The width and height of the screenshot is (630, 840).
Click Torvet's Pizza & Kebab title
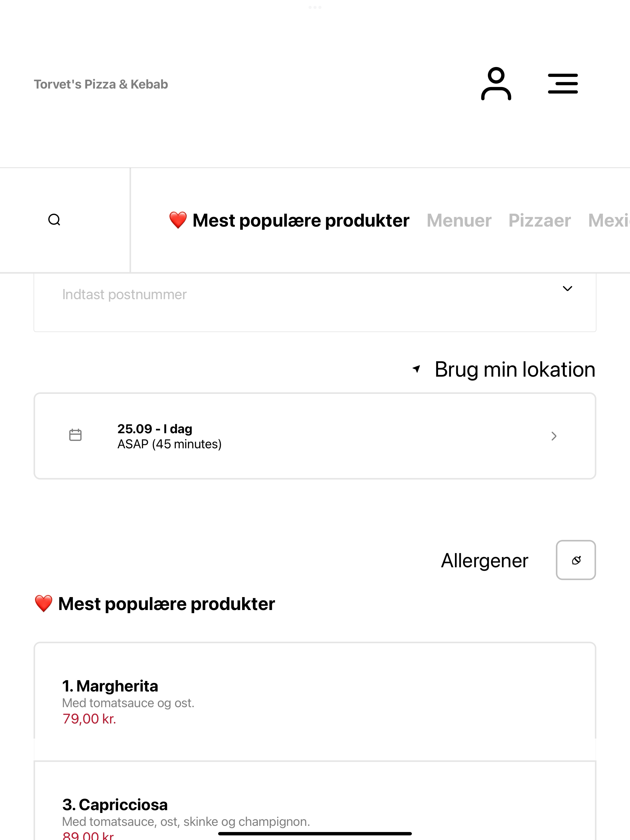[101, 84]
